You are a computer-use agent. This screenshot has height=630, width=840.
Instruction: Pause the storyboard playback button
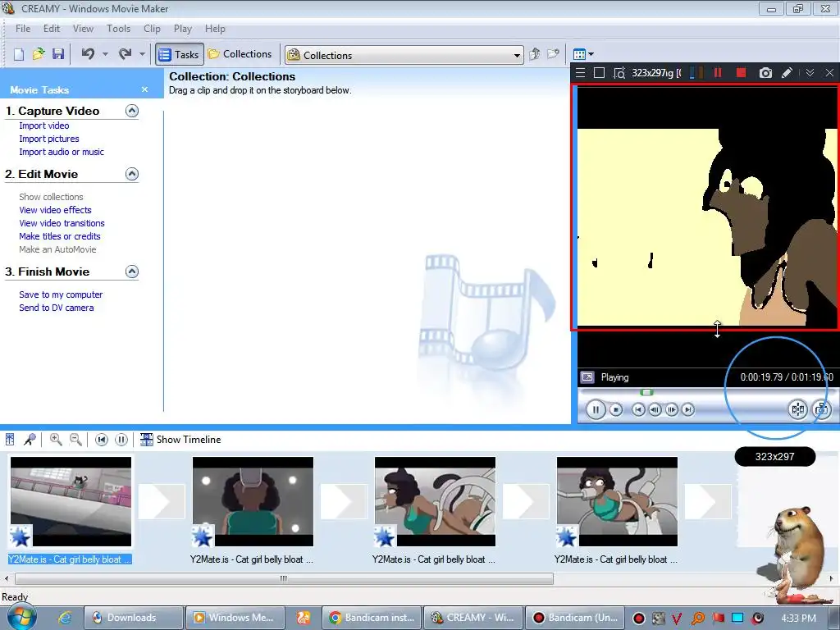(x=121, y=440)
